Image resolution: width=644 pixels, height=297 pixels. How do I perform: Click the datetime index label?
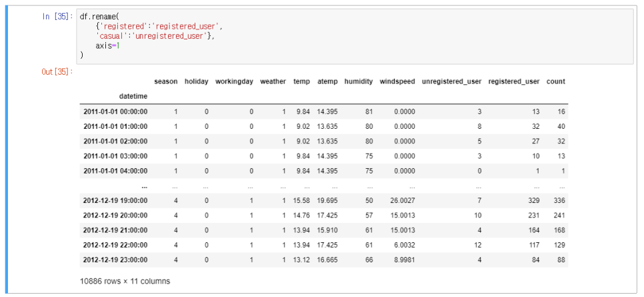(x=133, y=96)
